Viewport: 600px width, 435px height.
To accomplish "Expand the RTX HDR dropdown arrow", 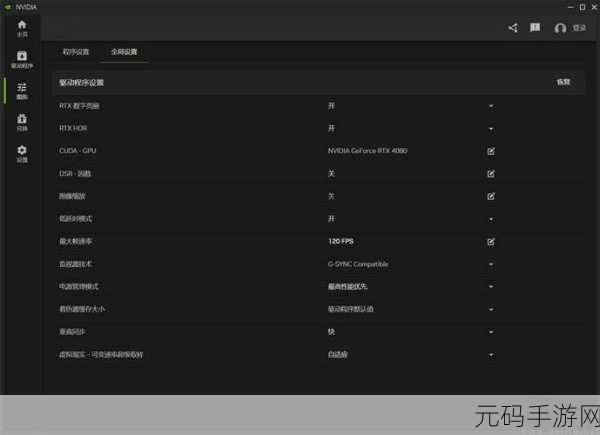I will click(x=491, y=129).
